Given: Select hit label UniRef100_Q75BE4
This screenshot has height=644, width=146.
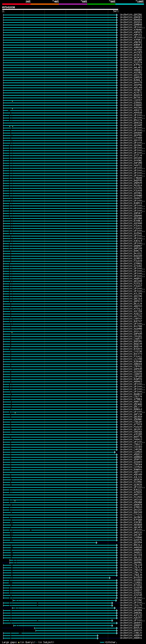Looking at the screenshot, I should coord(131,399).
